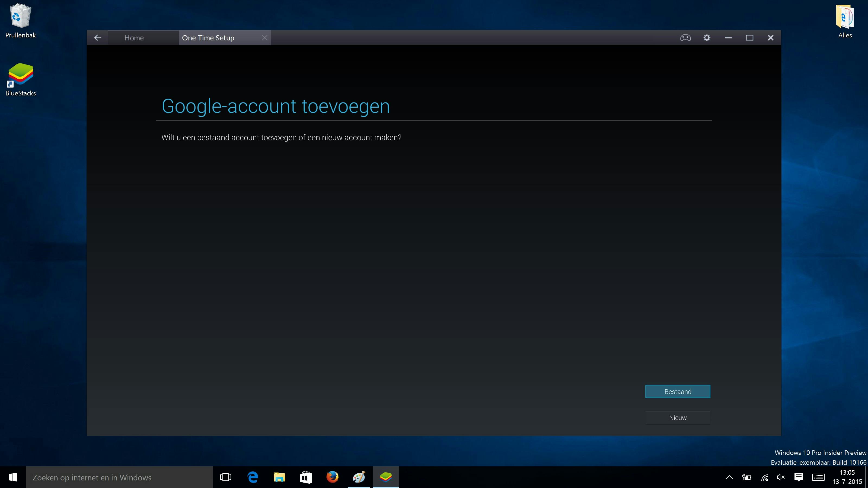The width and height of the screenshot is (868, 488).
Task: Open BlueStacks settings gear icon
Action: click(707, 38)
